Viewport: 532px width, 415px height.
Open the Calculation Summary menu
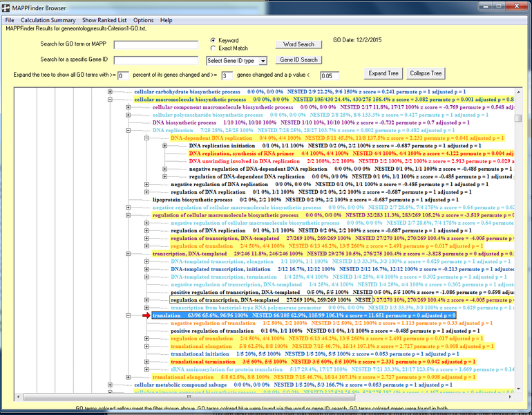(48, 20)
